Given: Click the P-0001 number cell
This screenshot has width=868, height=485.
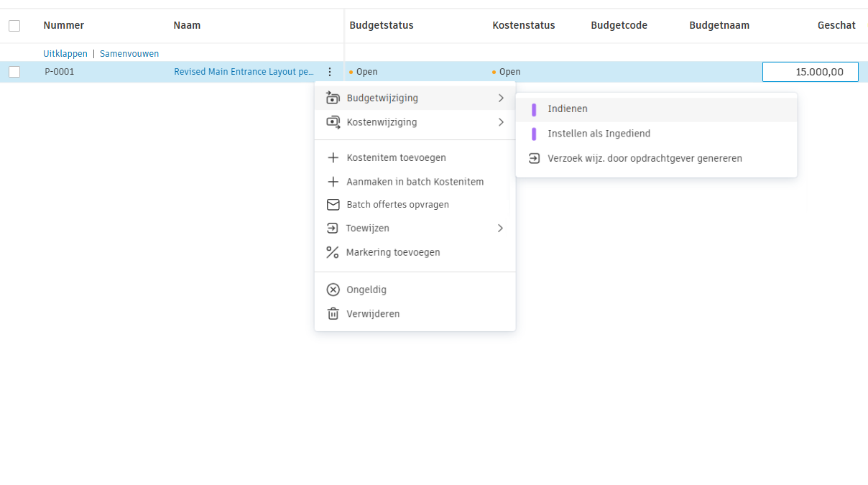Looking at the screenshot, I should point(60,72).
